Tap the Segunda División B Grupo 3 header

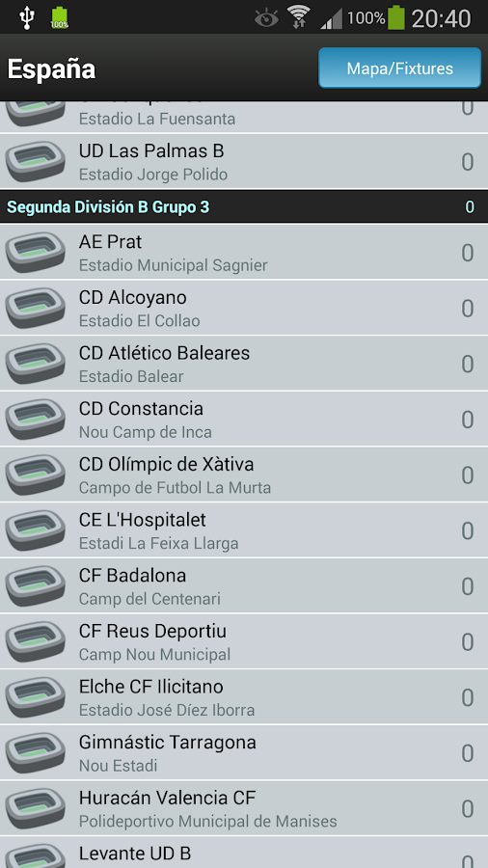point(244,207)
